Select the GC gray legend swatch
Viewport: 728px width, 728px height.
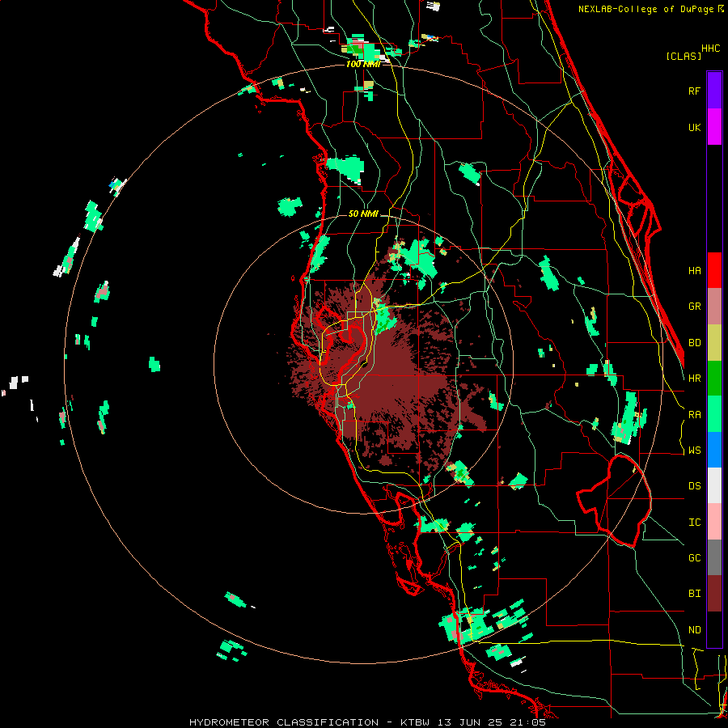[714, 557]
